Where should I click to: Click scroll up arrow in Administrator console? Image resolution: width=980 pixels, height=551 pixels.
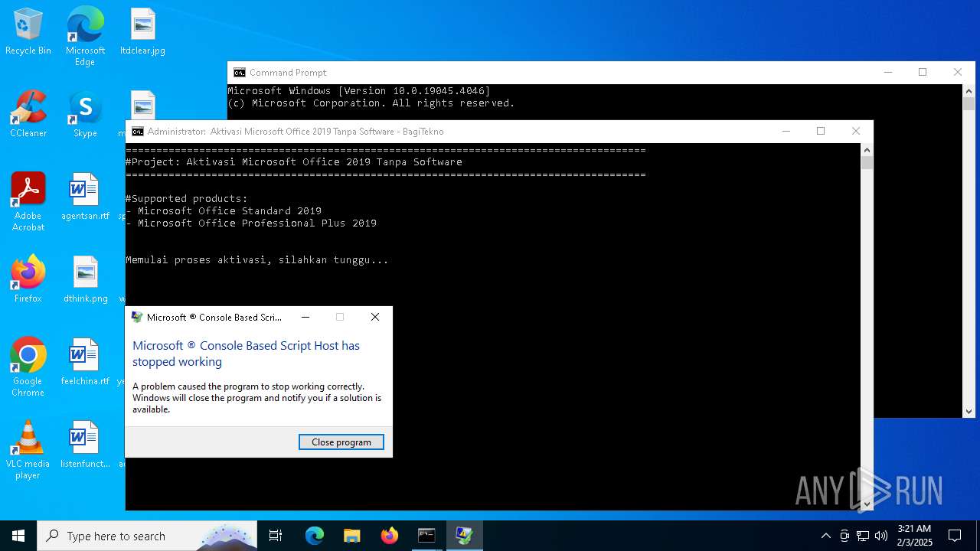tap(867, 150)
